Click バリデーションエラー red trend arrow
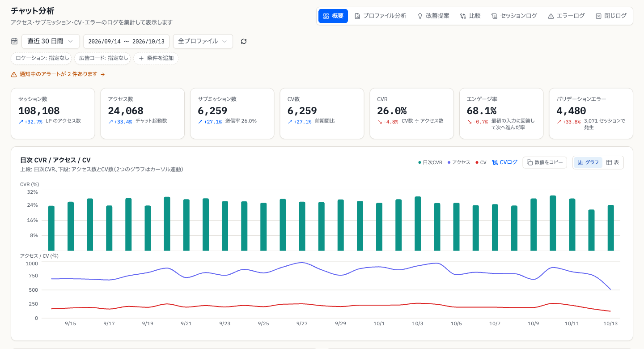 559,122
